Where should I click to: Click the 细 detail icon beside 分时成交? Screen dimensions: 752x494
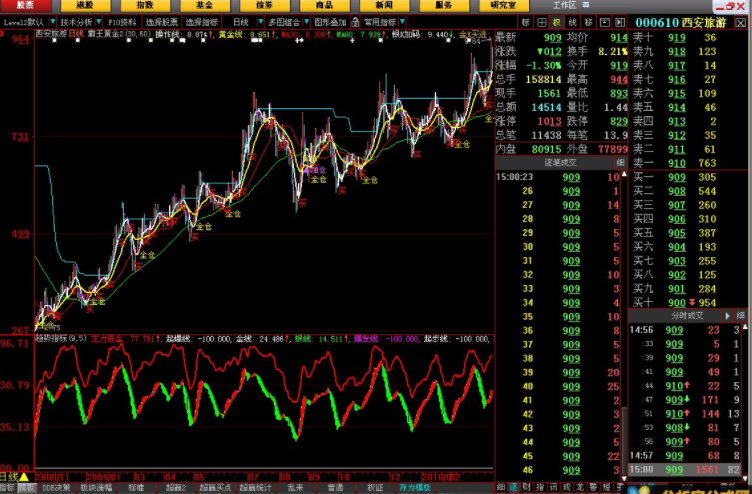740,315
